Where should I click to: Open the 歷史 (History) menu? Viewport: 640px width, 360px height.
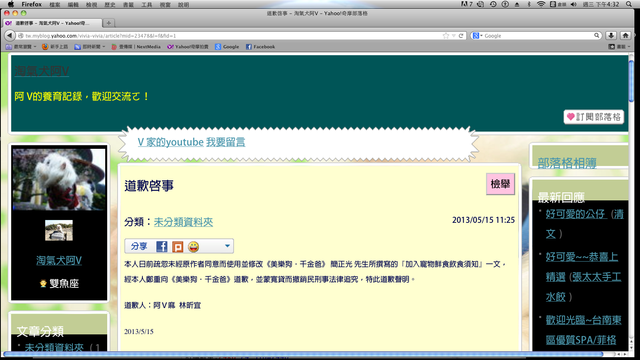[110, 4]
